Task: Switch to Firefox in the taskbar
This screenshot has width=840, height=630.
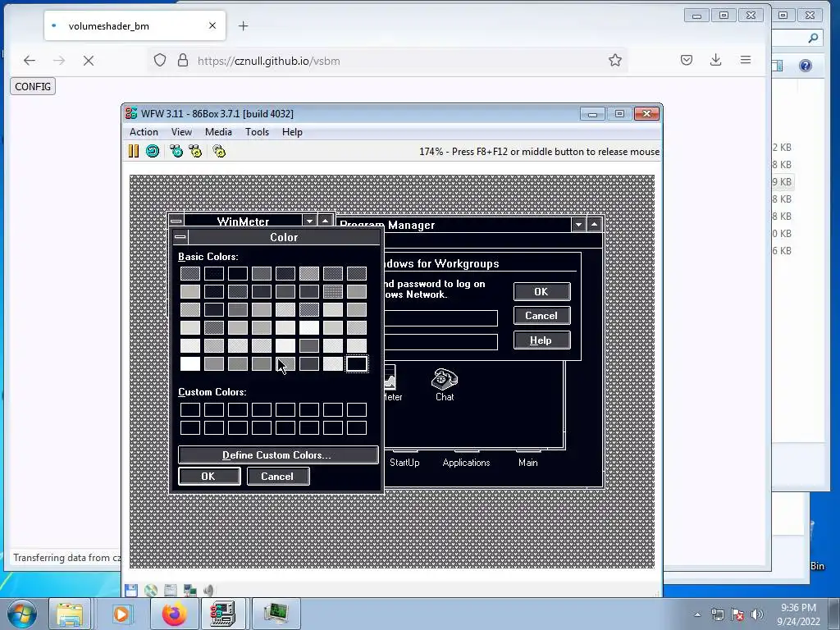Action: coord(175,614)
